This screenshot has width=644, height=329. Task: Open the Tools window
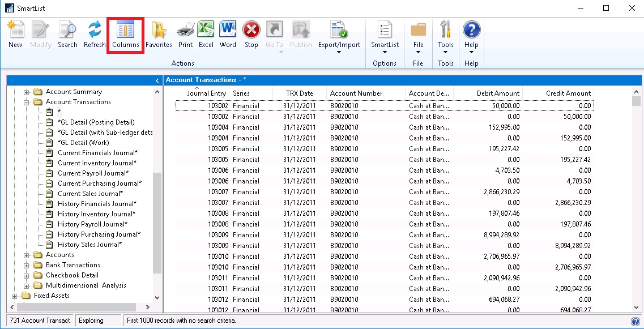445,34
